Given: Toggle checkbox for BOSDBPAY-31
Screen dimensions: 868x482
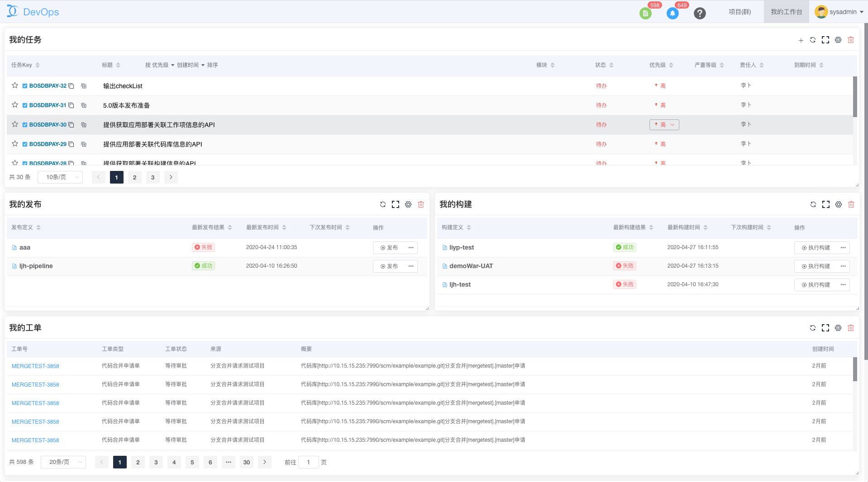Looking at the screenshot, I should 25,105.
